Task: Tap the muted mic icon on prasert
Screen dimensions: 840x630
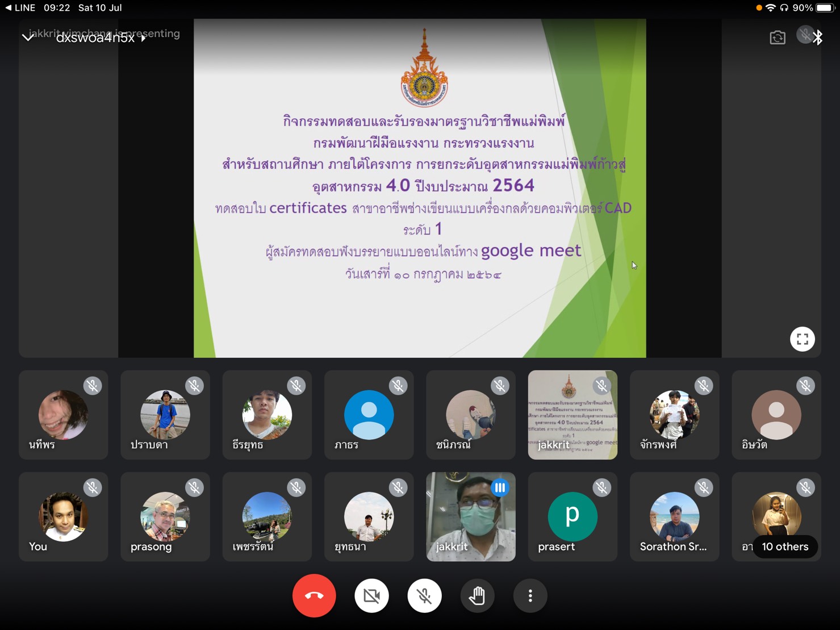Action: (602, 487)
